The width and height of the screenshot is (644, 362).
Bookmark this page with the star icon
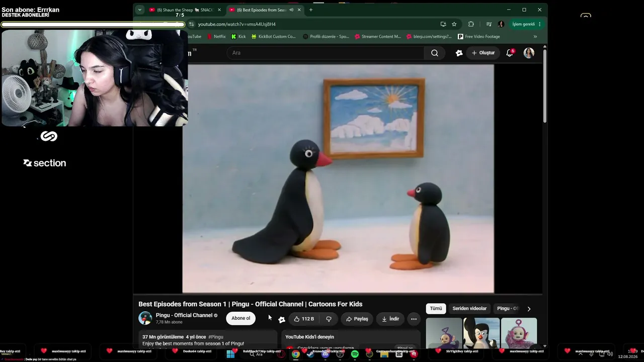click(454, 24)
